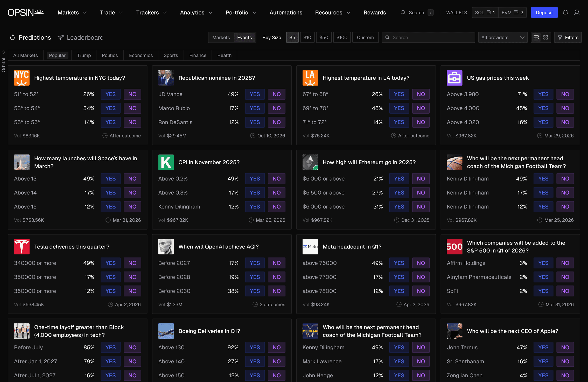Screen dimensions: 588x382
Task: Expand the Orbital sidebar arrows
Action: point(3,52)
